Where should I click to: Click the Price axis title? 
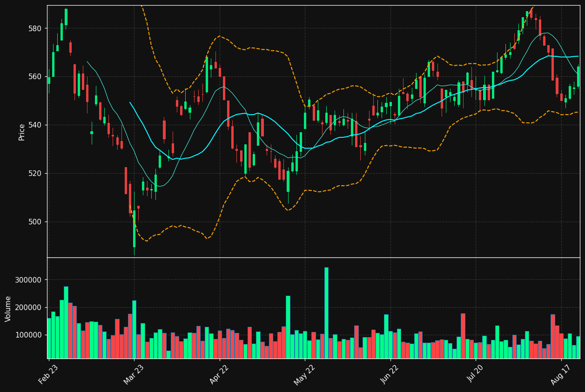pyautogui.click(x=22, y=132)
